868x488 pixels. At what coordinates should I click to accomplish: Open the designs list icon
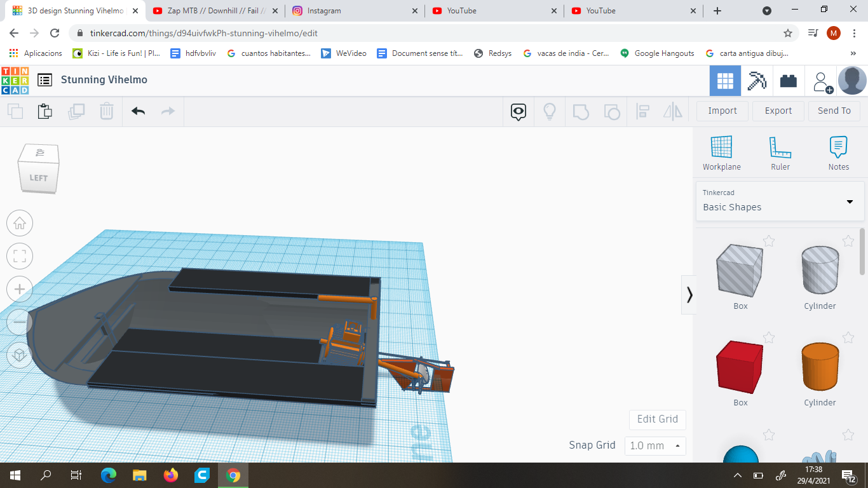[x=44, y=80]
